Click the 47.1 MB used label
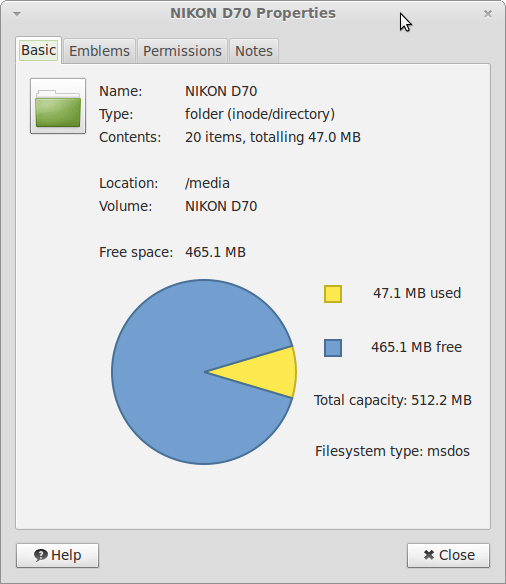 pos(417,293)
